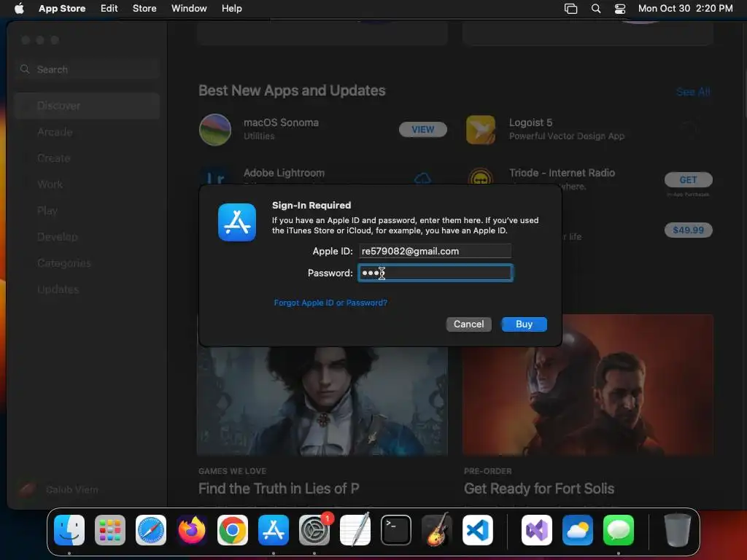This screenshot has height=560, width=747.
Task: Open Visual Studio Code from the Dock
Action: coord(477,530)
